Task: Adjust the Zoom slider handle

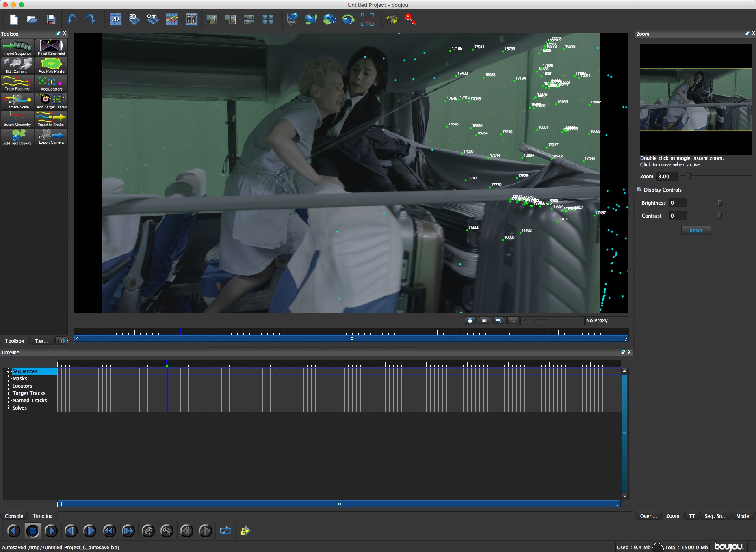Action: (x=689, y=176)
